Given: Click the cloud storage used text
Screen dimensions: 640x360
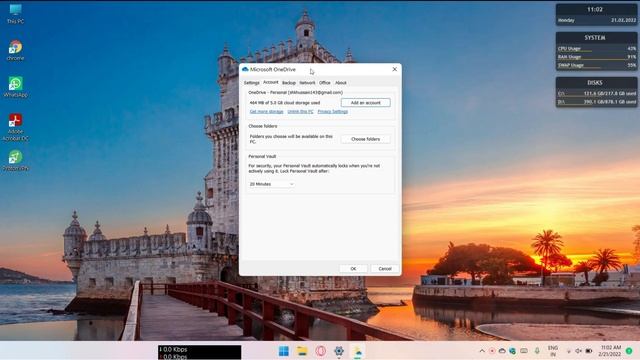Looking at the screenshot, I should [284, 103].
